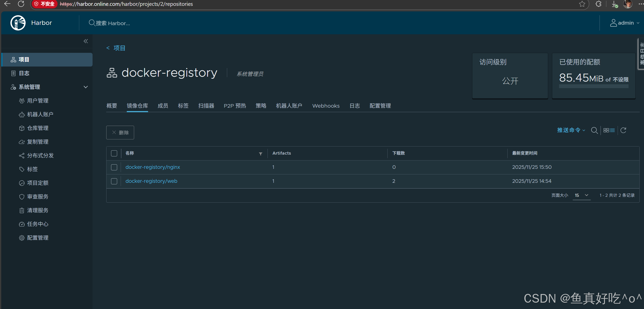644x309 pixels.
Task: Open Distributions (分布式分发) in sidebar
Action: (x=40, y=156)
